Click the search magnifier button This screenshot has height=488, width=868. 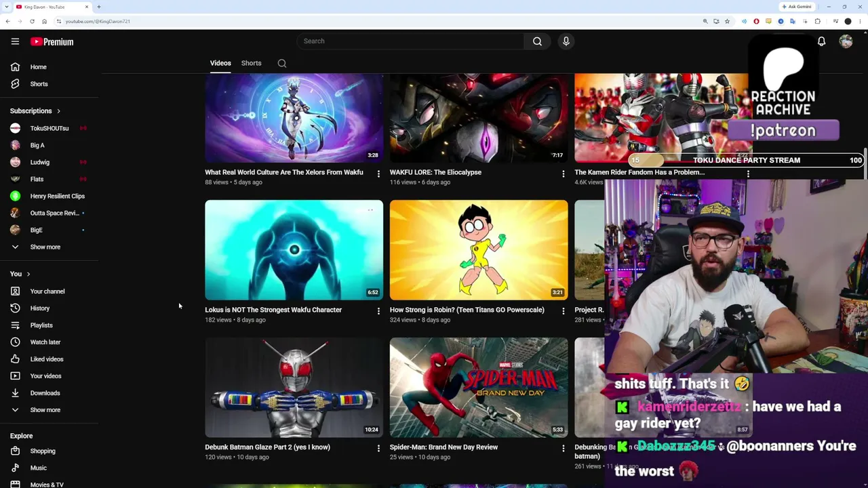[537, 41]
